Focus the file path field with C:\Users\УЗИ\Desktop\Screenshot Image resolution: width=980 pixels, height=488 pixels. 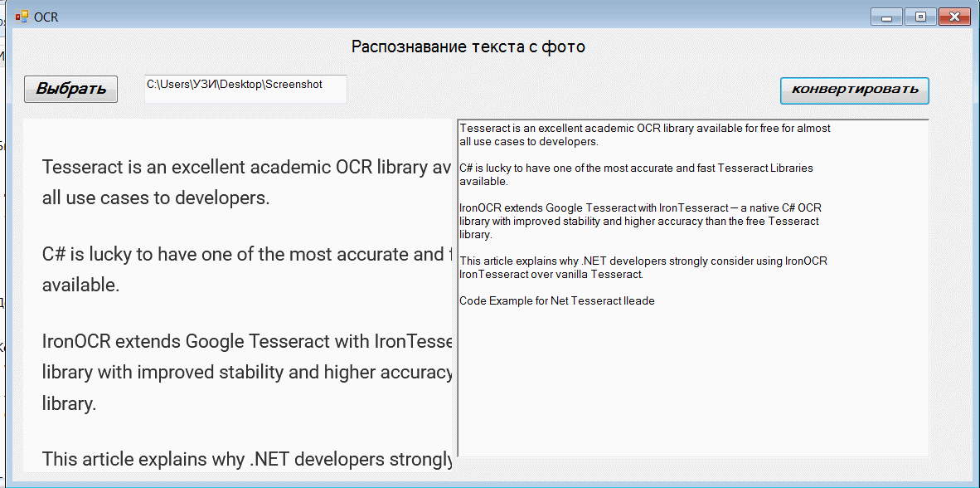(245, 89)
